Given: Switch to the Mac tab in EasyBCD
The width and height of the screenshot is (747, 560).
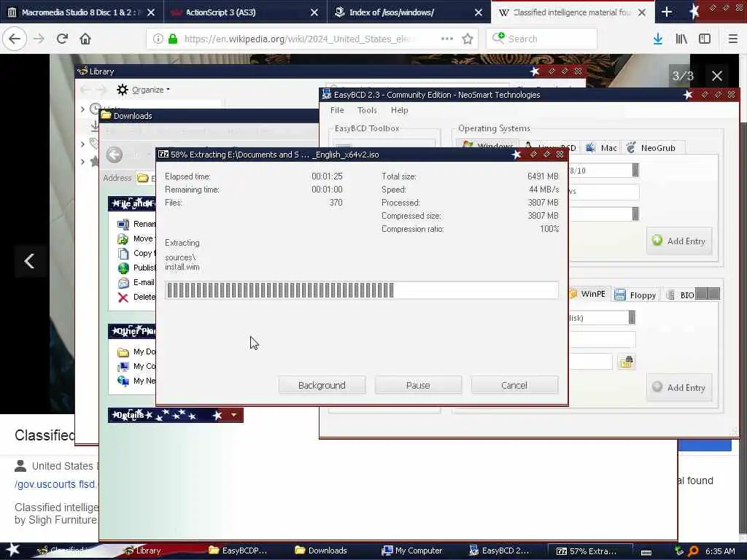Looking at the screenshot, I should pyautogui.click(x=601, y=147).
